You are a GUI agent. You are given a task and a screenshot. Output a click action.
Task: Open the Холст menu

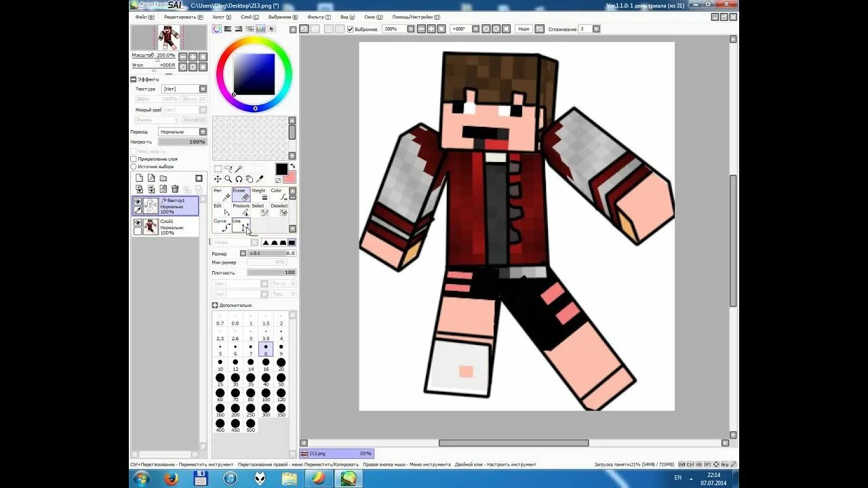[220, 17]
